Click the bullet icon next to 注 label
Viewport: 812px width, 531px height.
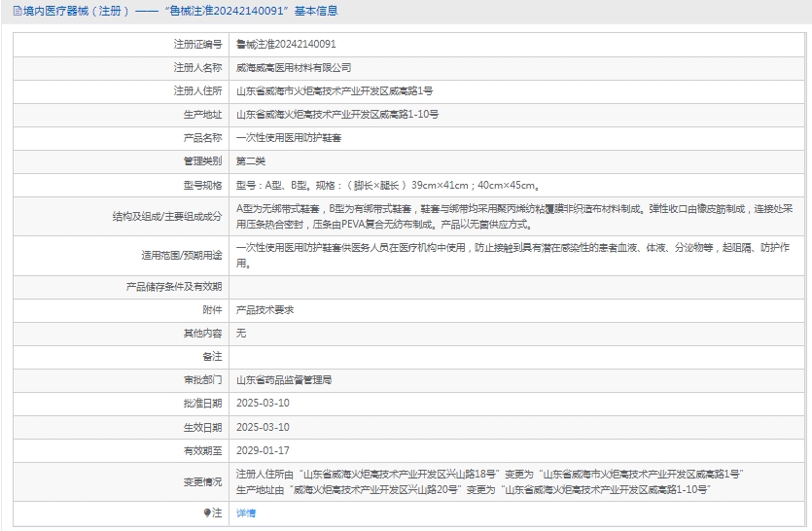207,513
